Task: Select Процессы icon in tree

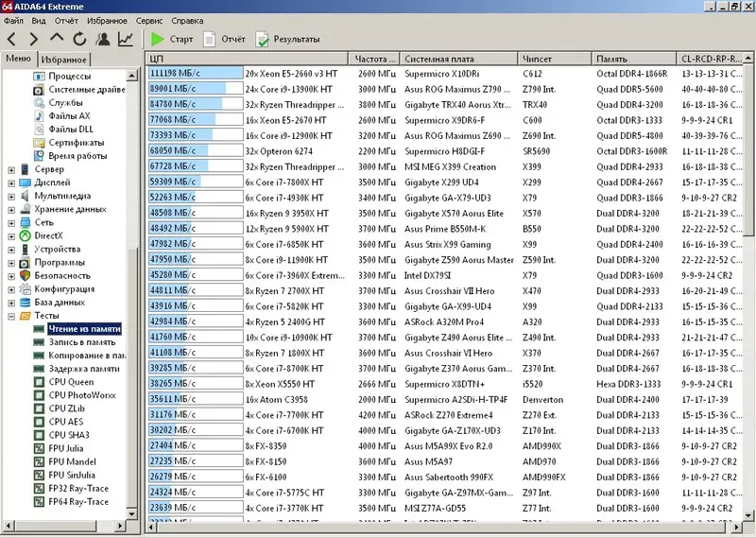Action: 39,76
